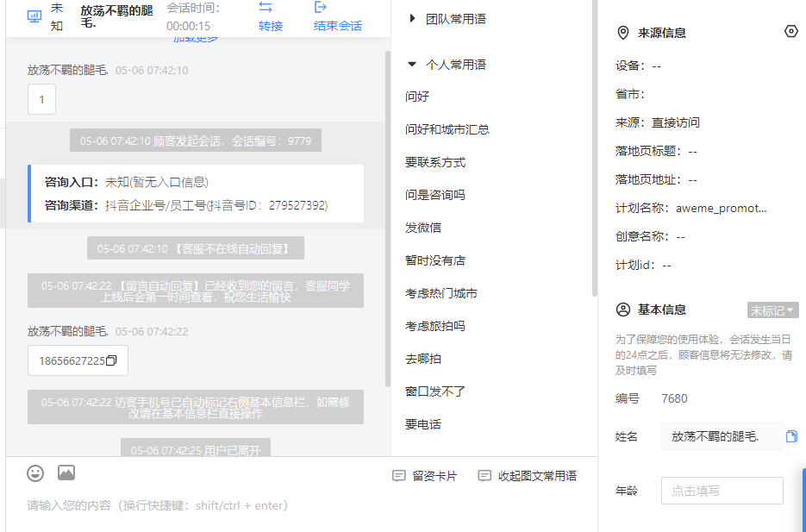Click the icon beside 收起图文常用语

point(484,476)
